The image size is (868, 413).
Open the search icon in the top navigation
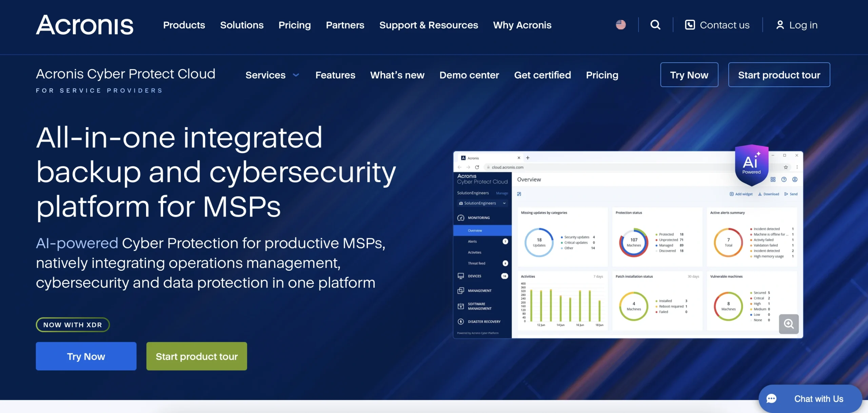pyautogui.click(x=655, y=25)
